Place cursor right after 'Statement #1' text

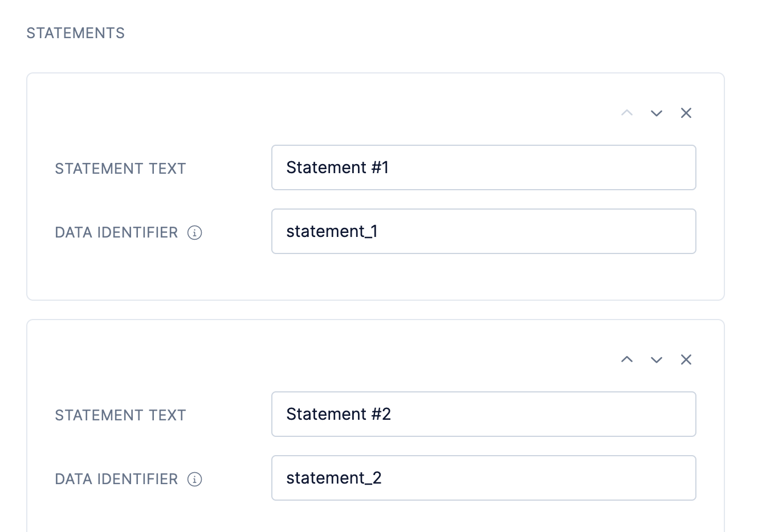point(391,167)
